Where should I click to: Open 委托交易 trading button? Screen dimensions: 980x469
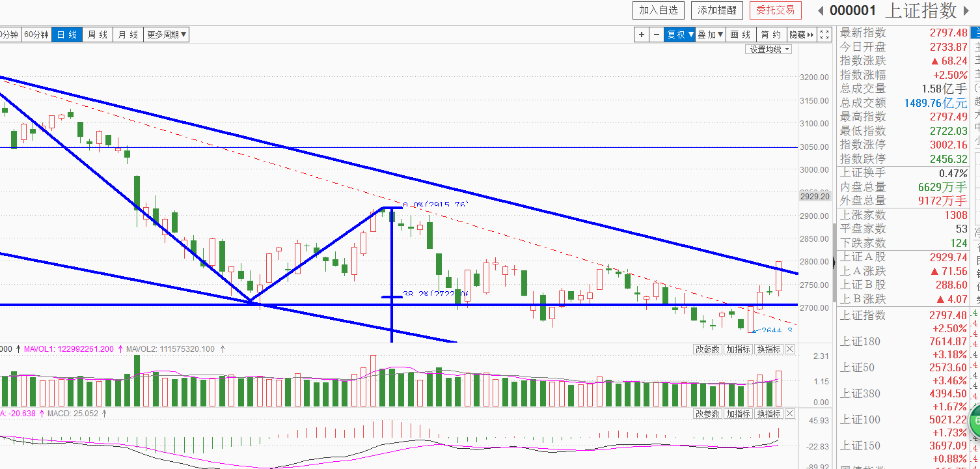776,10
